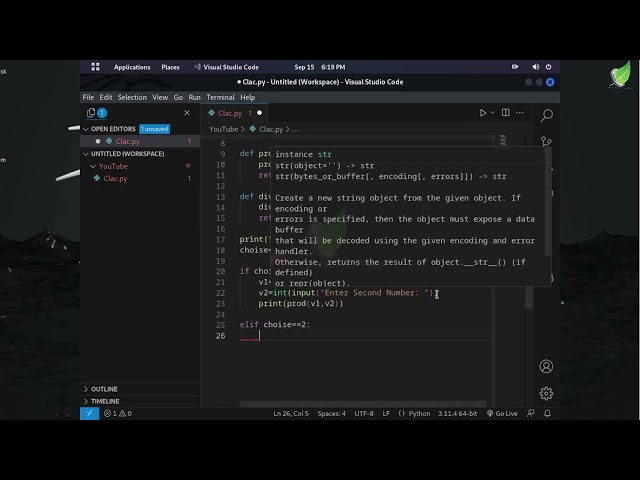Click the feedback icon in status bar

click(531, 413)
